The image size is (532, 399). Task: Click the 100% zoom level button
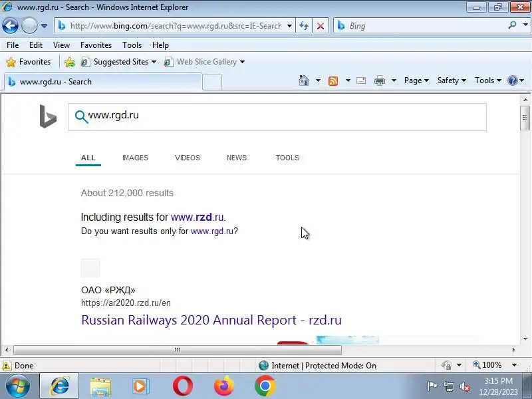tap(487, 365)
